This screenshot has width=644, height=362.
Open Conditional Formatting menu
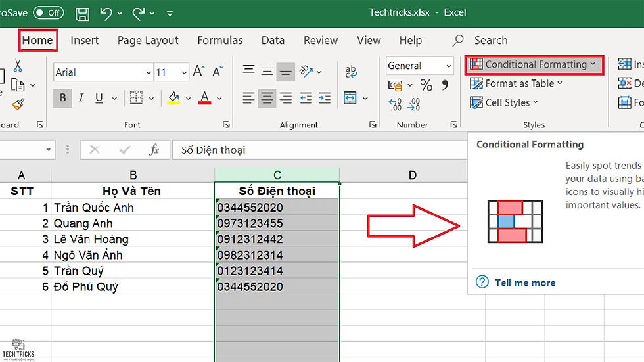click(534, 64)
